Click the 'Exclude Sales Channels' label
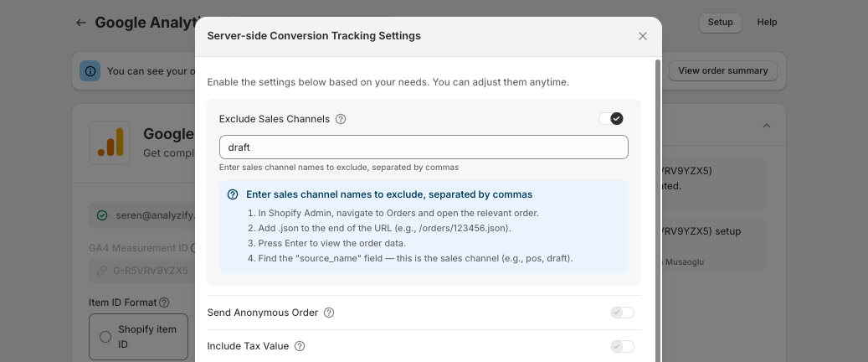The height and width of the screenshot is (362, 868). [275, 119]
